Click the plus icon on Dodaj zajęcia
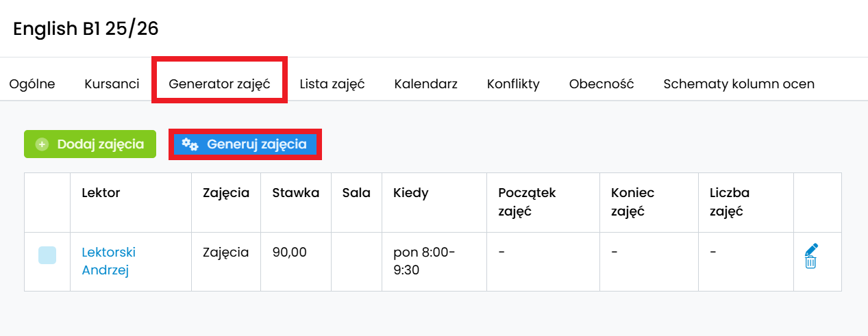Viewport: 868px width, 336px height. click(x=42, y=144)
